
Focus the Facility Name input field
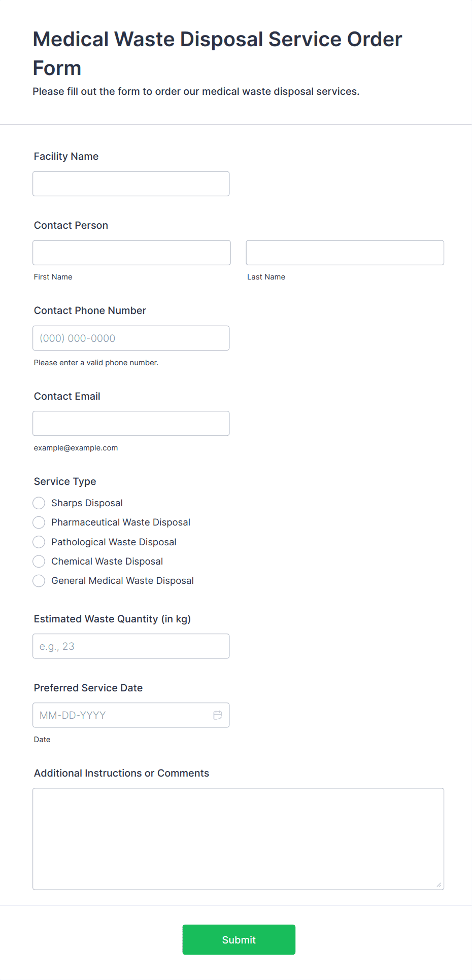point(131,184)
